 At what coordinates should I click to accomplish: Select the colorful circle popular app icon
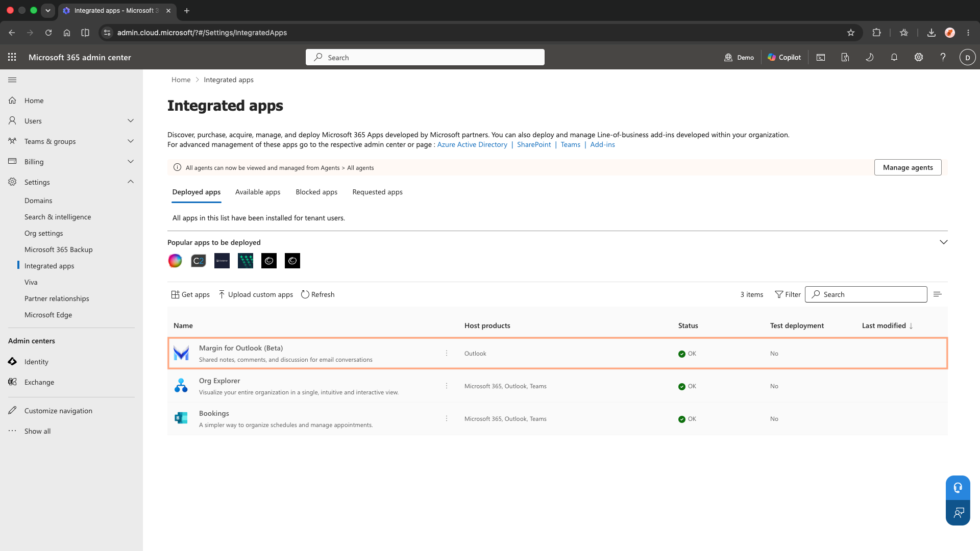coord(175,261)
